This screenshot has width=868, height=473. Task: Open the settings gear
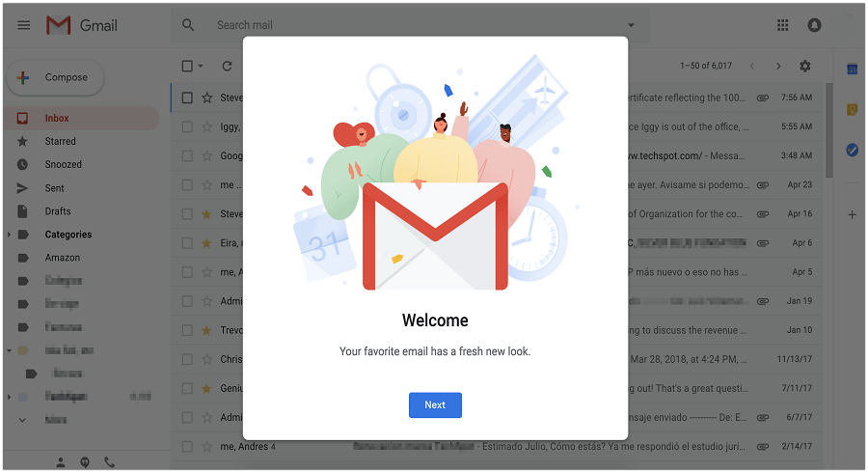click(x=805, y=66)
